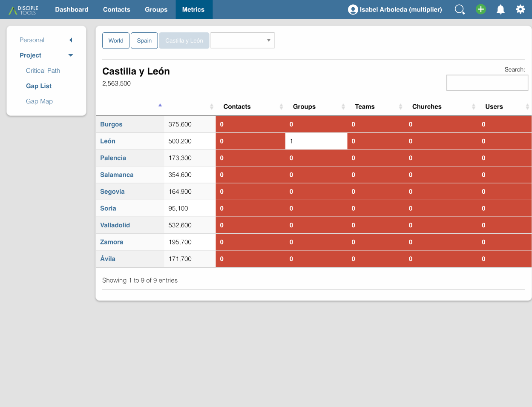The height and width of the screenshot is (407, 532).
Task: Open the sub-location dropdown
Action: pos(242,40)
